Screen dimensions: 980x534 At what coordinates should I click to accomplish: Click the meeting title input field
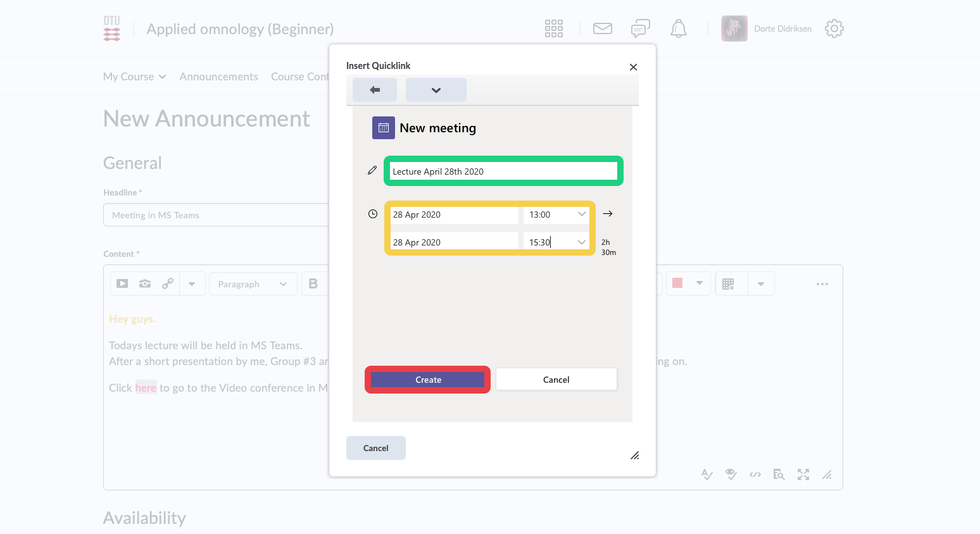[x=503, y=171]
